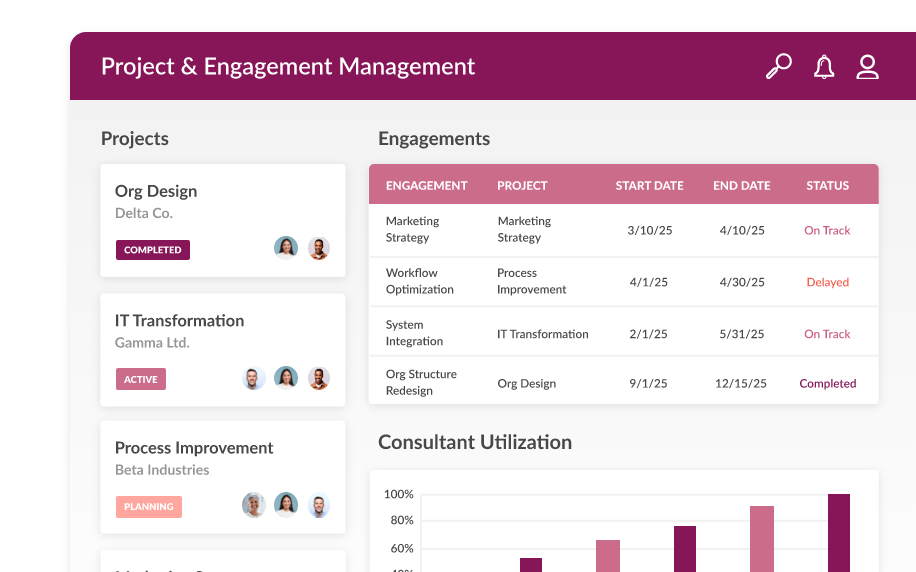Open notifications bell

coord(824,67)
